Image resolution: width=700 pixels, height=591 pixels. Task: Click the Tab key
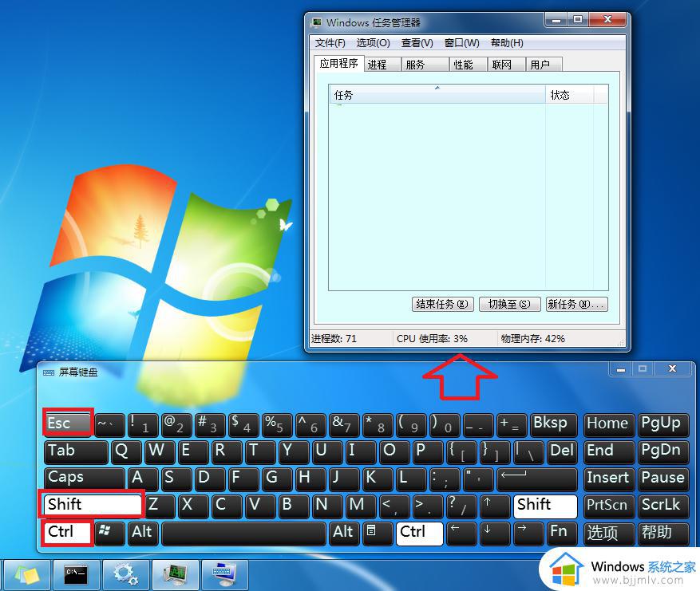[x=76, y=451]
